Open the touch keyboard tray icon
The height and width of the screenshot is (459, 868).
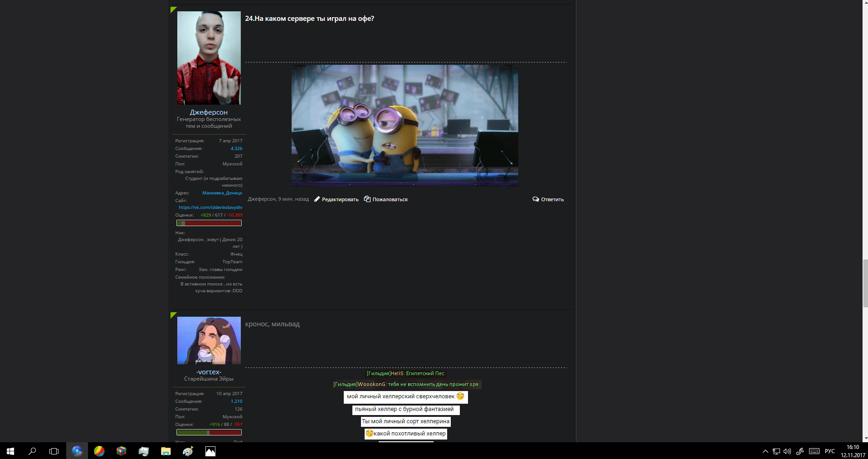pyautogui.click(x=814, y=451)
